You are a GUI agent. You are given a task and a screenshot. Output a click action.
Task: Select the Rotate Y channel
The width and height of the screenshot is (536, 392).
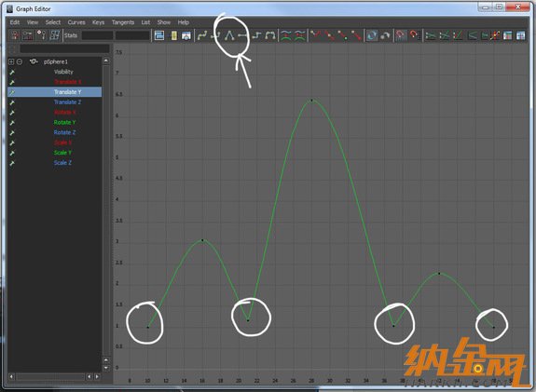tap(64, 122)
